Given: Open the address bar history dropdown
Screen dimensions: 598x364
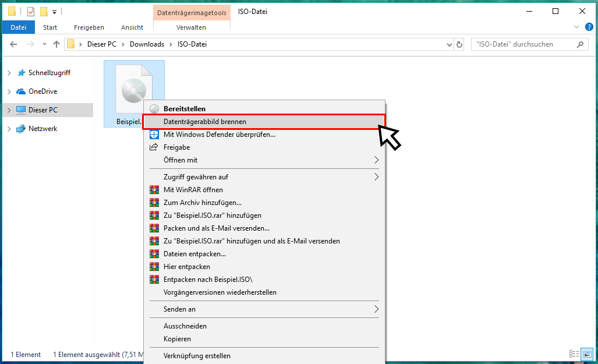Looking at the screenshot, I should [450, 45].
